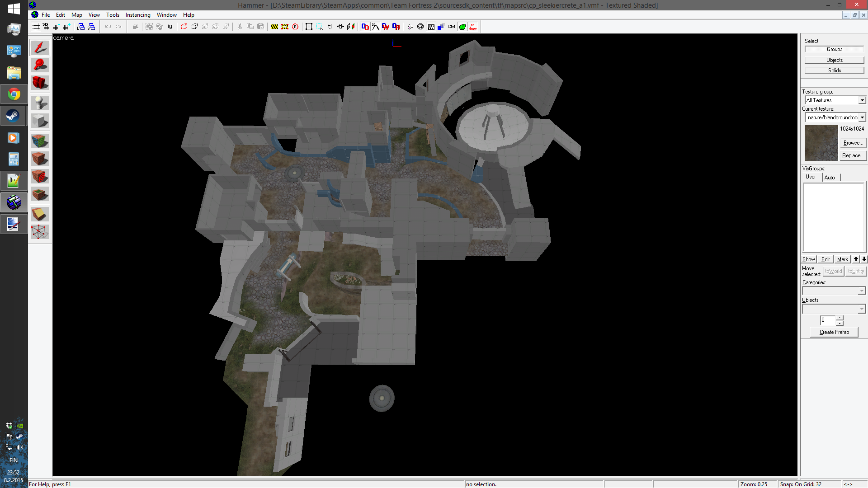This screenshot has width=868, height=488.
Task: Toggle Ignore Groups (ig) button
Action: click(x=170, y=27)
